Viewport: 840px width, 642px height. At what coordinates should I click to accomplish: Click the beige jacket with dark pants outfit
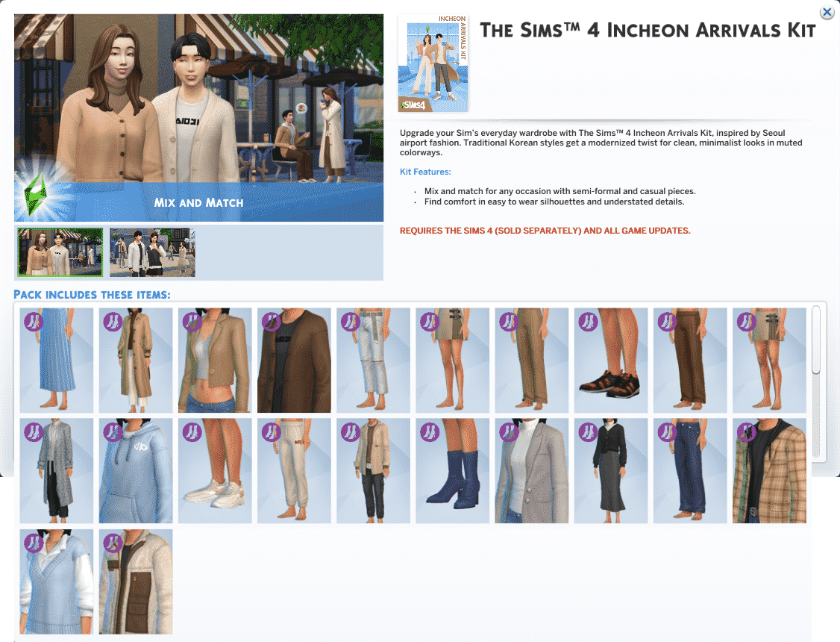(374, 470)
